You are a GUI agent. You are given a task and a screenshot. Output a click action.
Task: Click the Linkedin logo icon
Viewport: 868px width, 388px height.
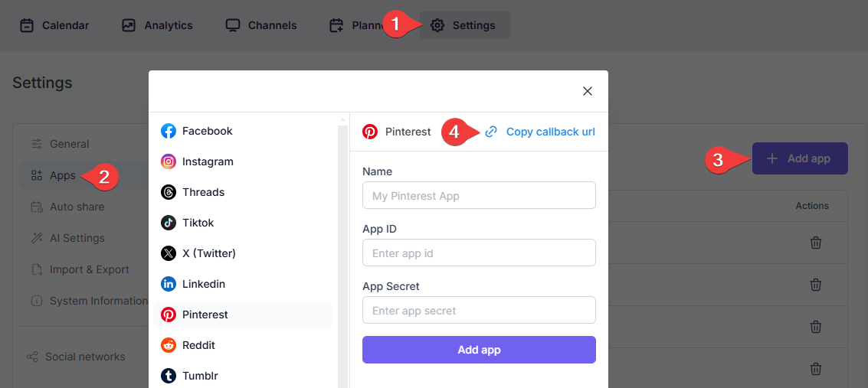point(169,284)
